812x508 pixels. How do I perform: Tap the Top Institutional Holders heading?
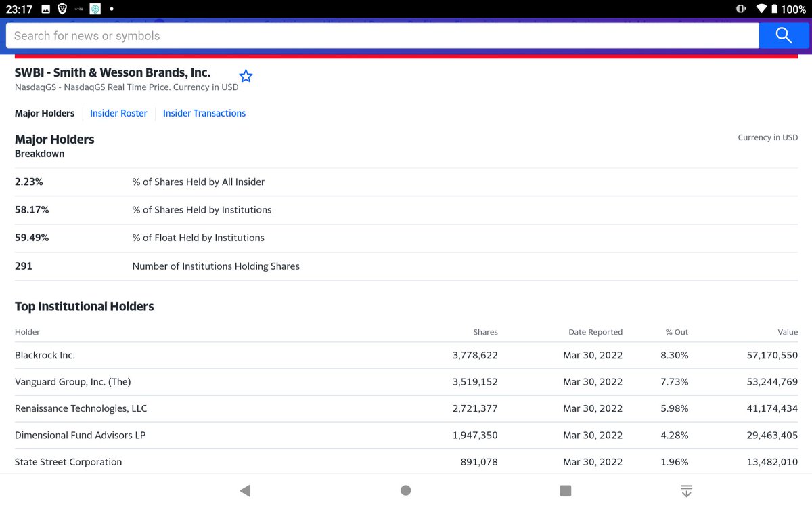(x=85, y=306)
